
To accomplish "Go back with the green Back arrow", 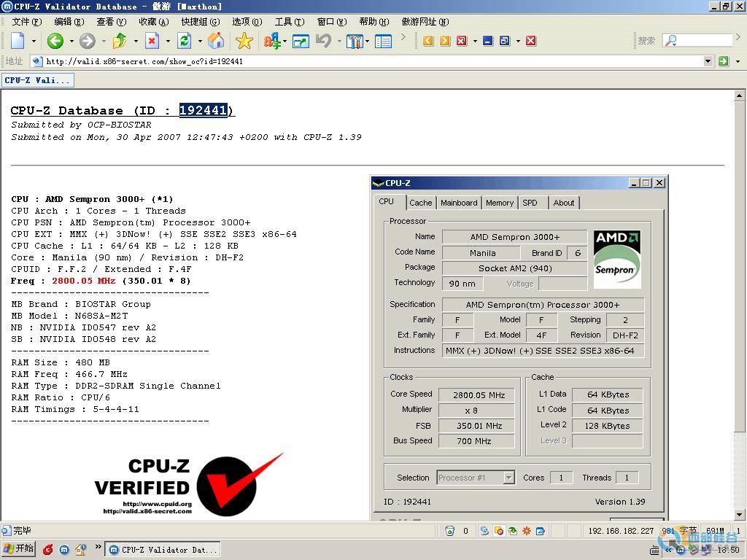I will pos(55,41).
